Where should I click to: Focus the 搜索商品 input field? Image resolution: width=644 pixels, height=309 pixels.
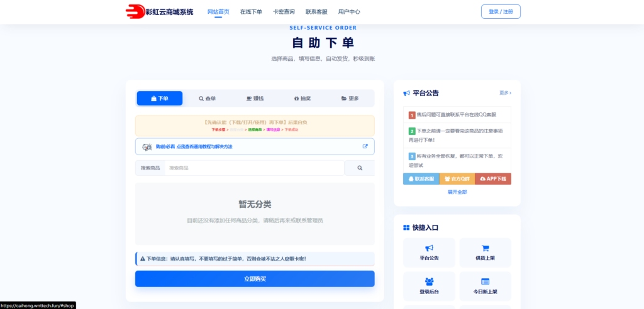coord(254,168)
